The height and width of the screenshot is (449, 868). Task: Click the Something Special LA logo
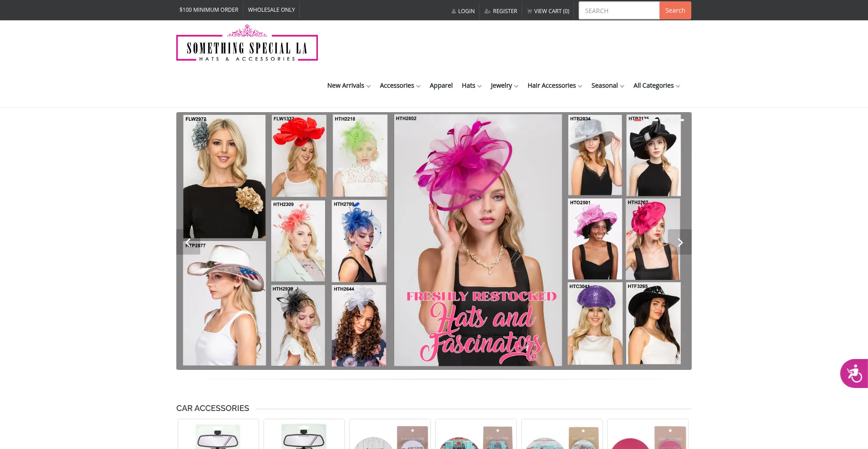click(247, 43)
